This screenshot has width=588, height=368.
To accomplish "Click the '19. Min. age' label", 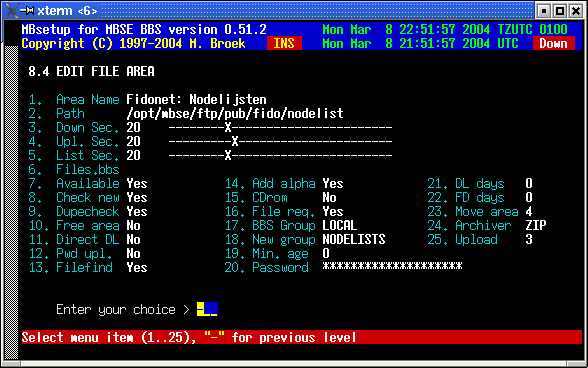I will [267, 254].
